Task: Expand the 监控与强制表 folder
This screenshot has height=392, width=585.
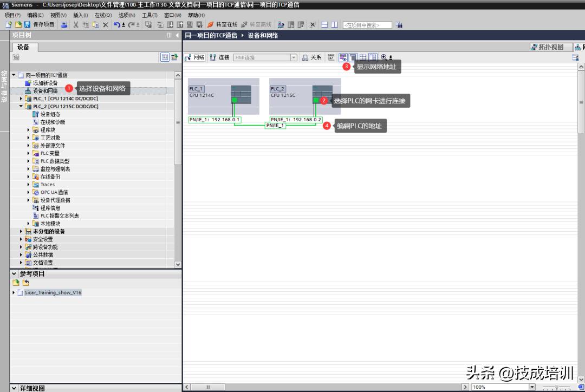Action: (29, 169)
